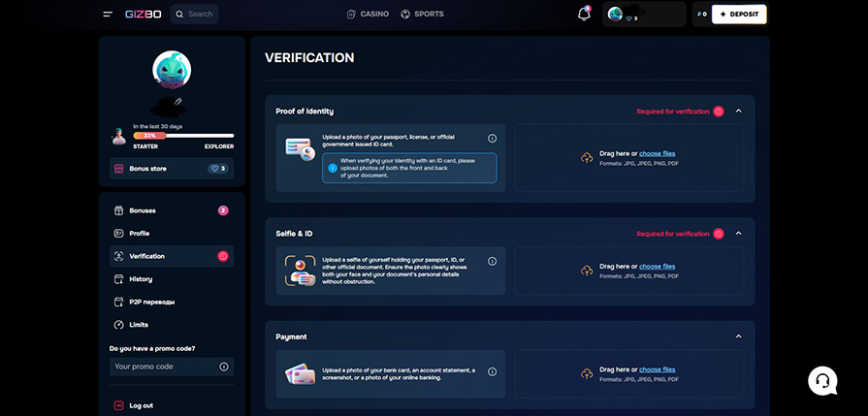The height and width of the screenshot is (416, 868).
Task: Collapse the Selfie & ID section
Action: pyautogui.click(x=739, y=234)
